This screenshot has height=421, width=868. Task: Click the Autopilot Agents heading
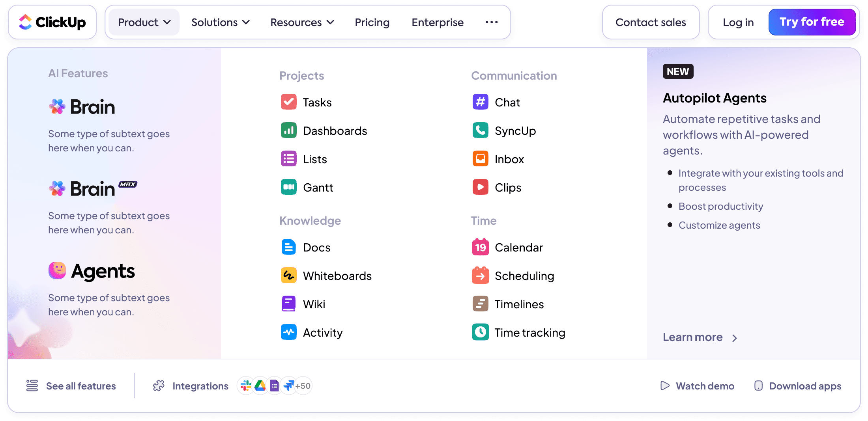715,97
